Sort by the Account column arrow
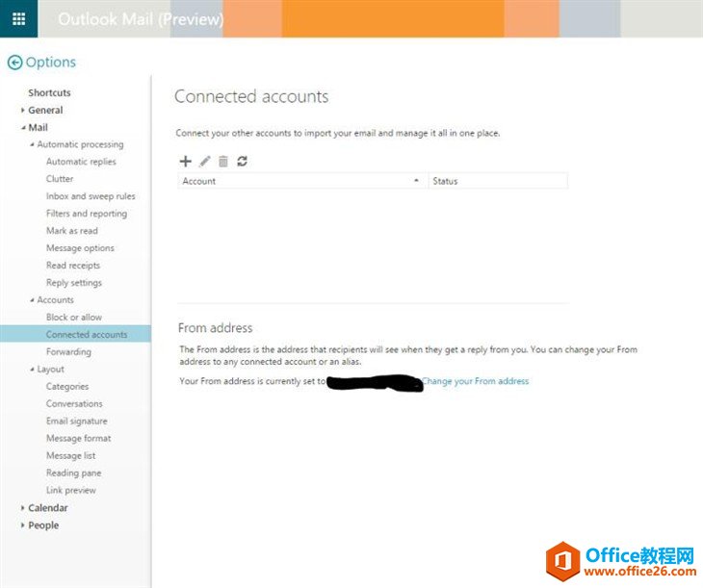 point(416,181)
